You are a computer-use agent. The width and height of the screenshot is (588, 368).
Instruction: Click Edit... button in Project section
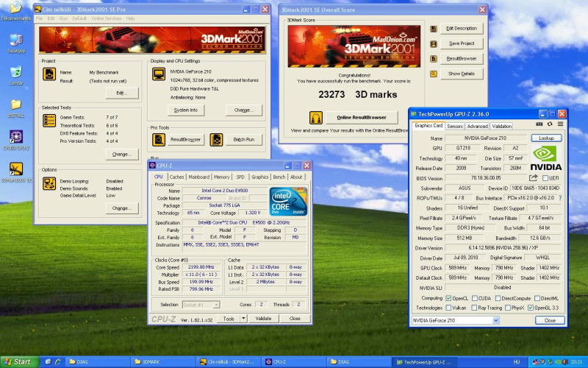(x=122, y=93)
